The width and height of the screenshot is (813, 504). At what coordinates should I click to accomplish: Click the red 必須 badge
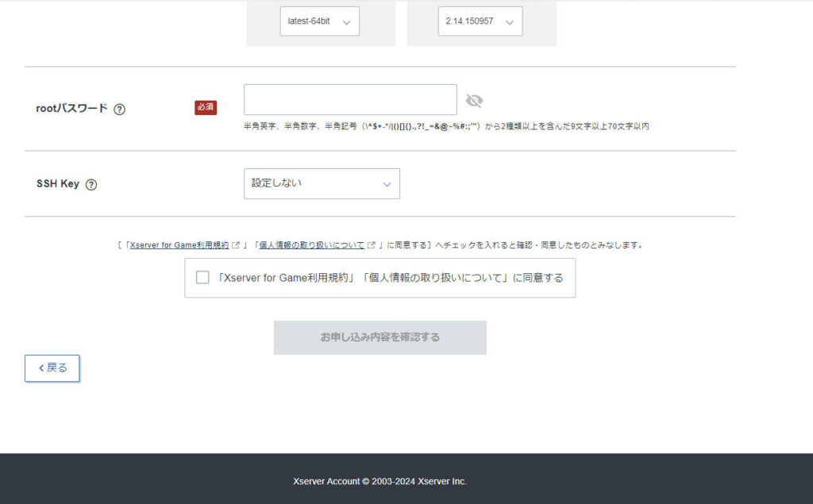(206, 107)
